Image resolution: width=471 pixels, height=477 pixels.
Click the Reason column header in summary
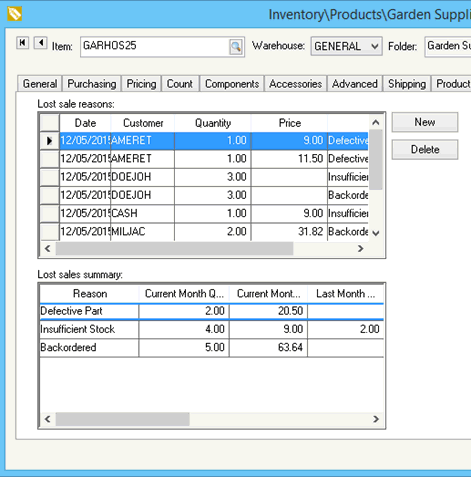(x=90, y=294)
